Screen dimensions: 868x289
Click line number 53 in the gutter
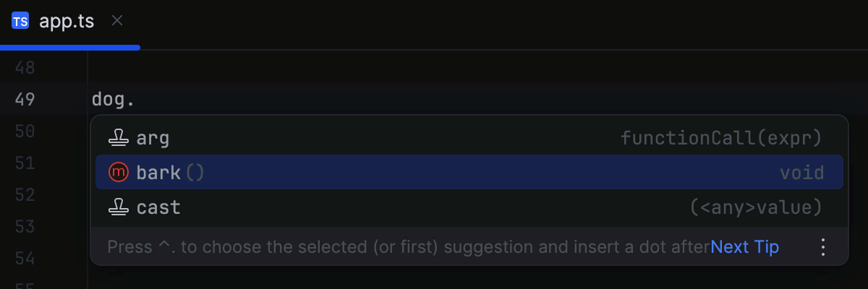25,227
